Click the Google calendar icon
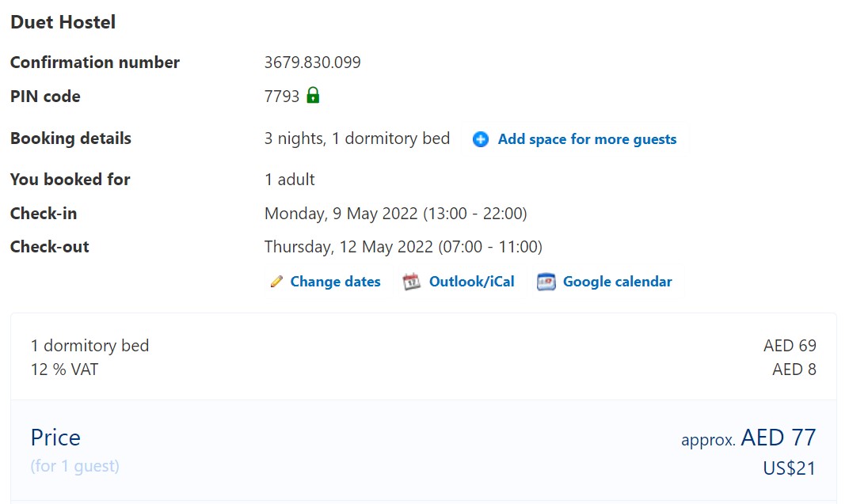 click(546, 281)
